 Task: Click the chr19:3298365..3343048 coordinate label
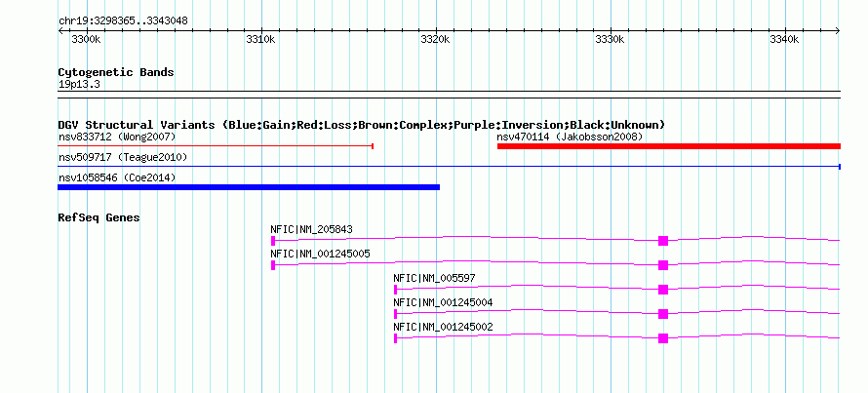click(x=123, y=21)
